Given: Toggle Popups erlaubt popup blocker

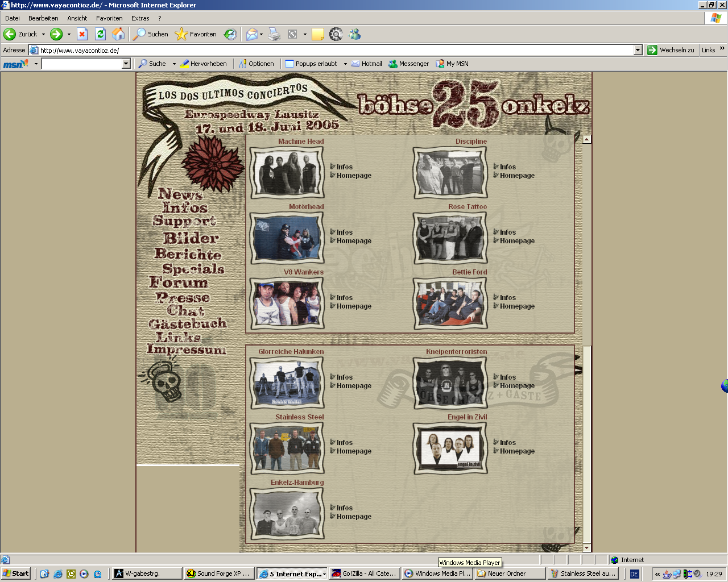Looking at the screenshot, I should pyautogui.click(x=311, y=64).
